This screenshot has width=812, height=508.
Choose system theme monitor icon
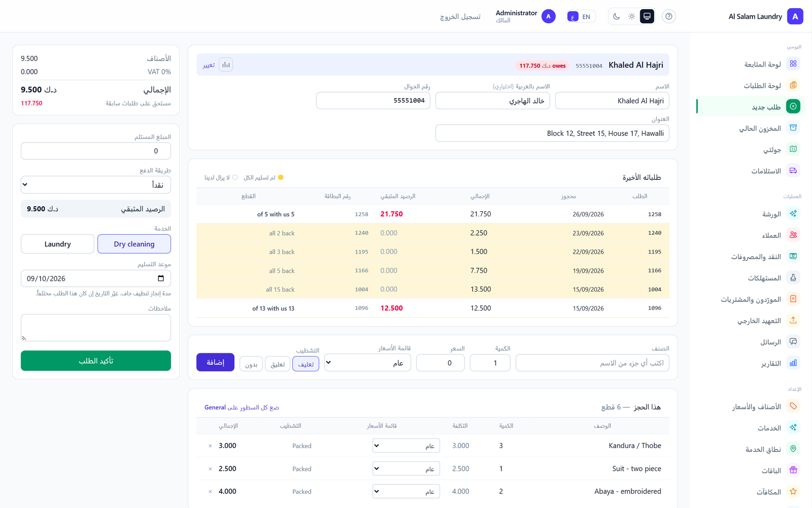pos(647,16)
